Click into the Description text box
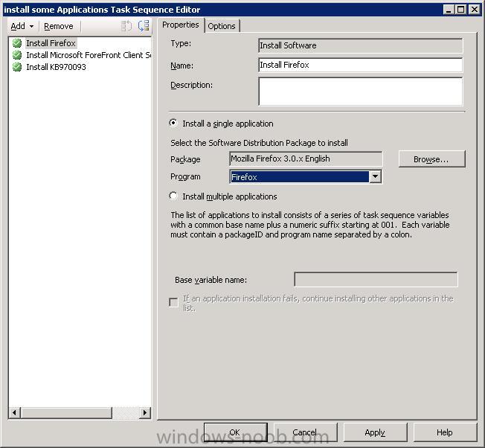Viewport: 485px width, 448px height. coord(360,92)
